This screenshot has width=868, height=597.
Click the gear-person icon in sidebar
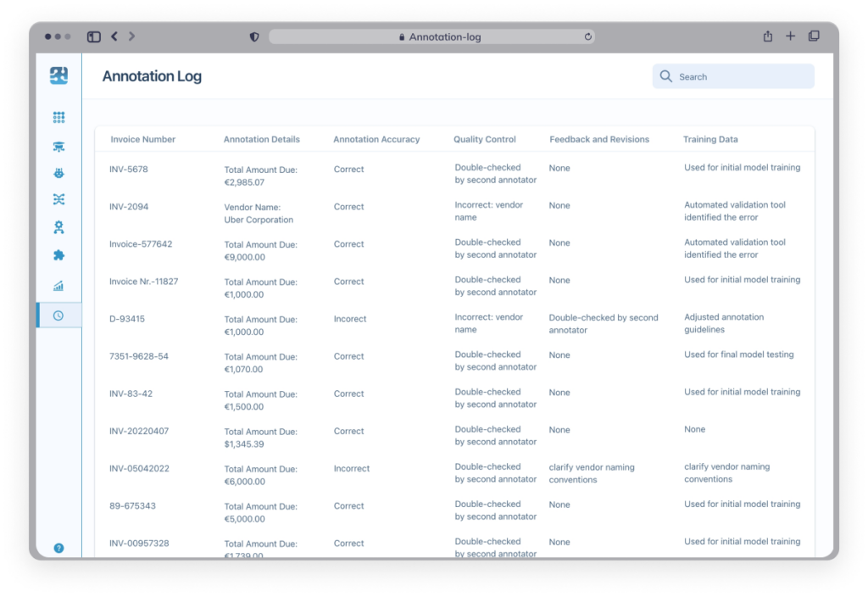click(58, 227)
